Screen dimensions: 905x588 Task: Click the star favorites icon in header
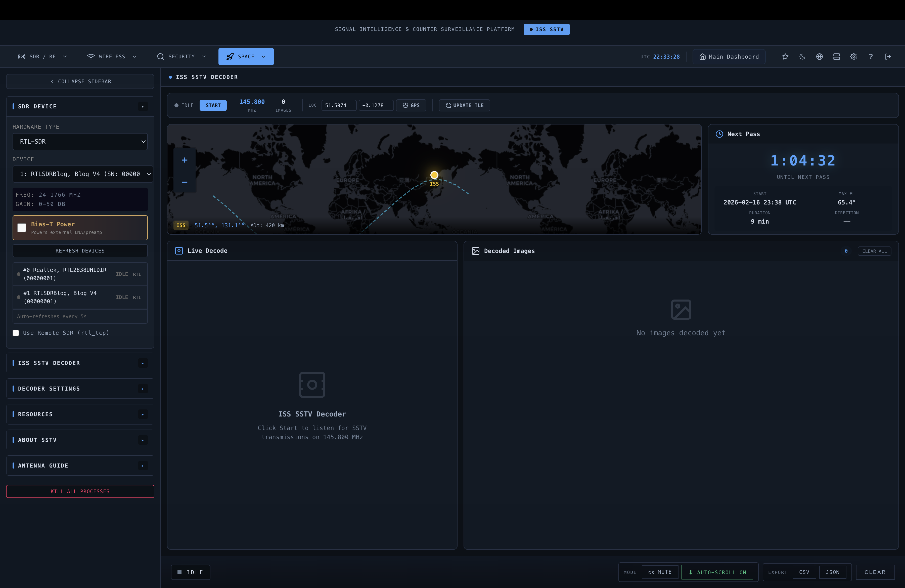tap(785, 57)
